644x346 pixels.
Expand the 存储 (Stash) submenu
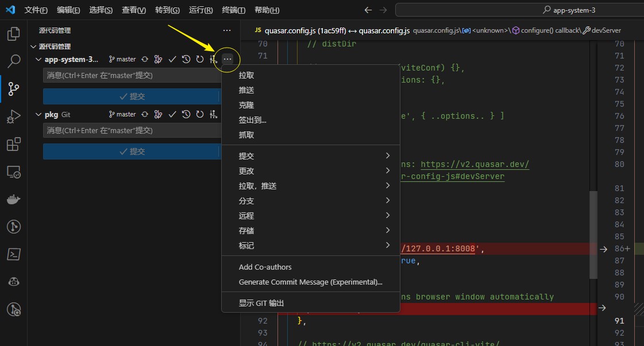click(x=310, y=231)
